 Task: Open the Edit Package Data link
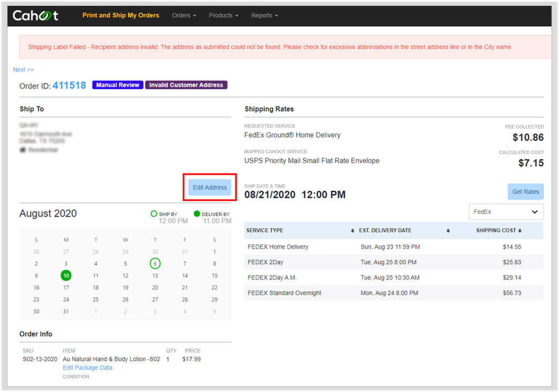(87, 368)
